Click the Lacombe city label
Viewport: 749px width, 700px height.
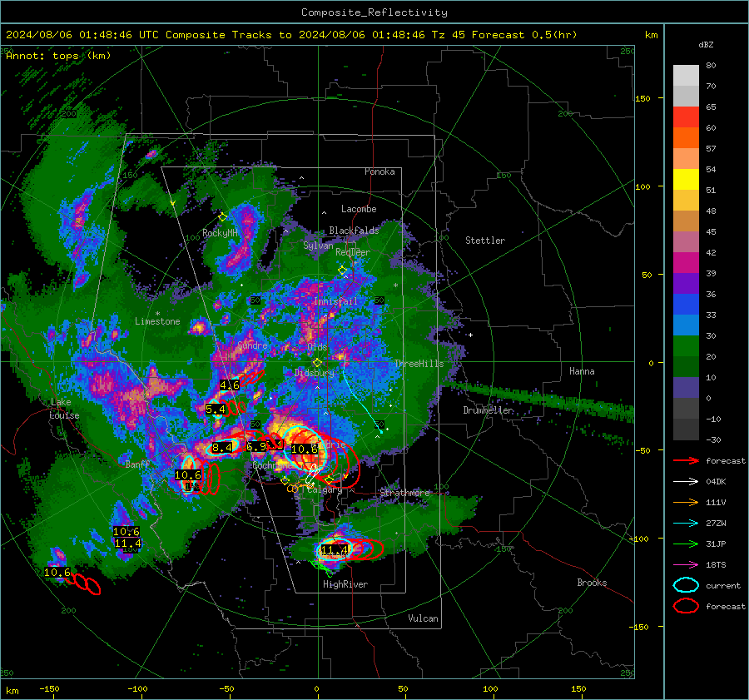point(359,209)
